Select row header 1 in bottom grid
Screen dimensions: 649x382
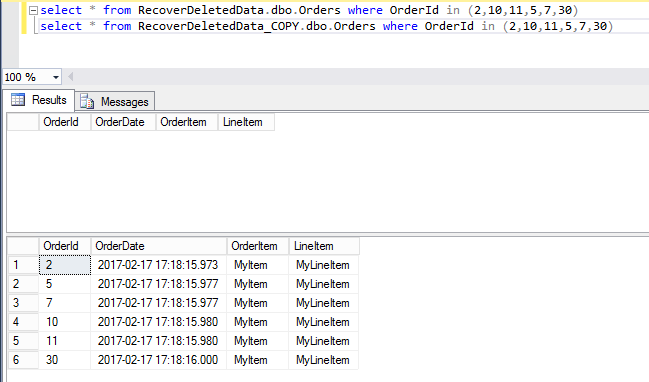[x=23, y=265]
